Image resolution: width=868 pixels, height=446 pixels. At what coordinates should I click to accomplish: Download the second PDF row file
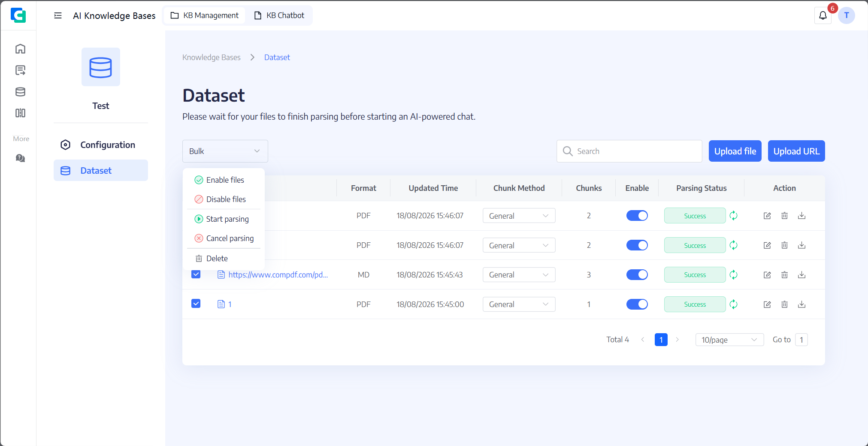(801, 245)
